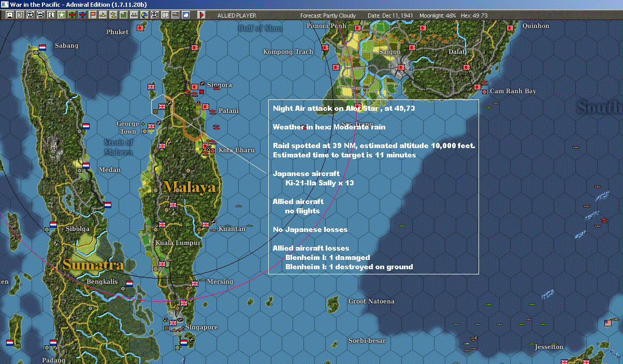The image size is (623, 364).
Task: Click the 'no flights' report line
Action: (302, 211)
